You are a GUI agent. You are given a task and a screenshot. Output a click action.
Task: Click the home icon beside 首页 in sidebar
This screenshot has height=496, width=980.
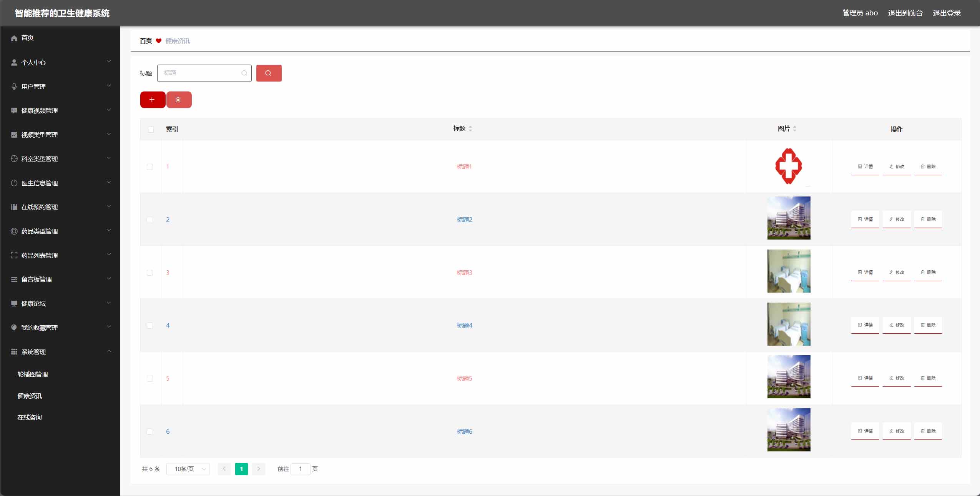[x=14, y=38]
